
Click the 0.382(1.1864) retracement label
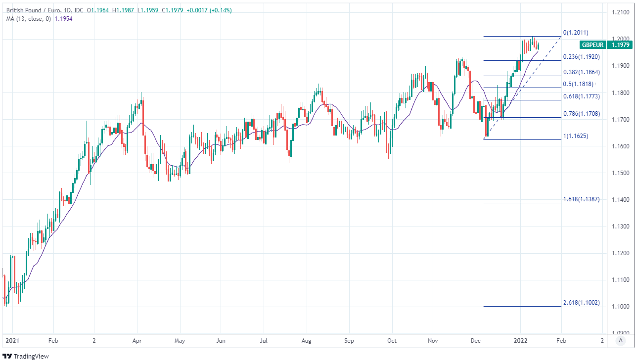pos(581,72)
